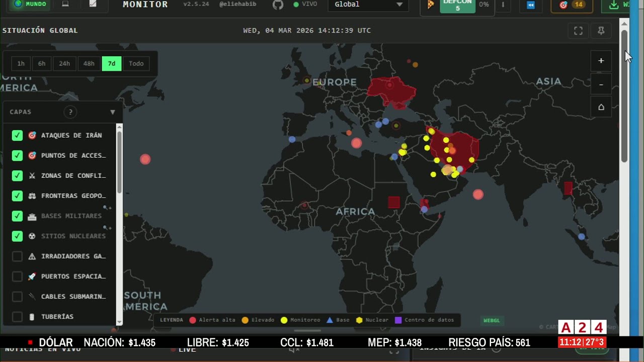Click the Sudan red square marker
The image size is (644, 362).
[x=394, y=202]
